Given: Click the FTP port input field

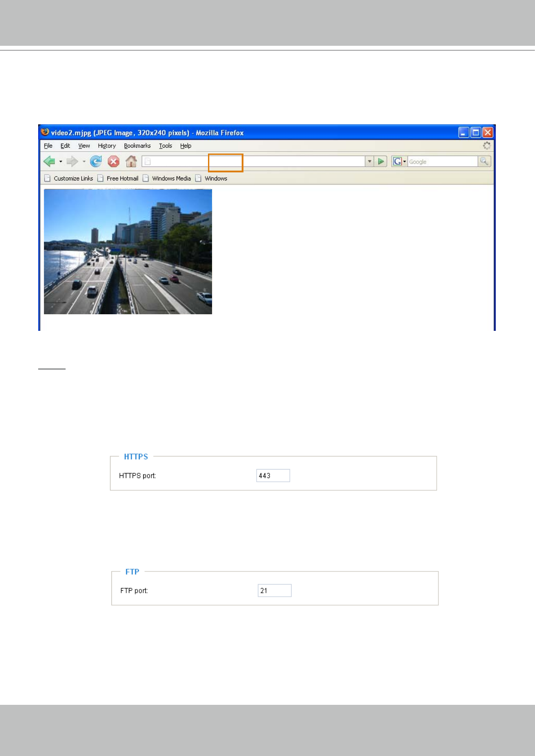Looking at the screenshot, I should pyautogui.click(x=274, y=590).
